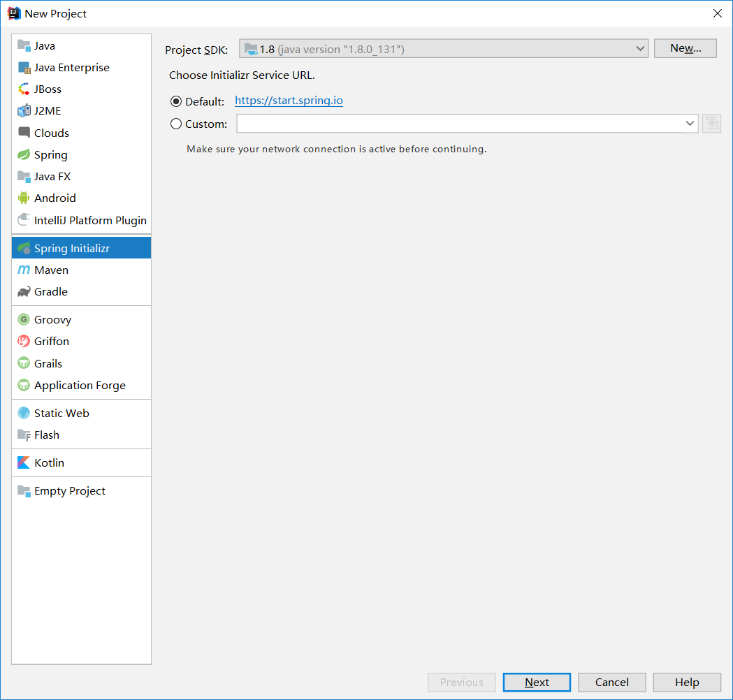The image size is (733, 700).
Task: Select J2ME label text
Action: tap(48, 111)
